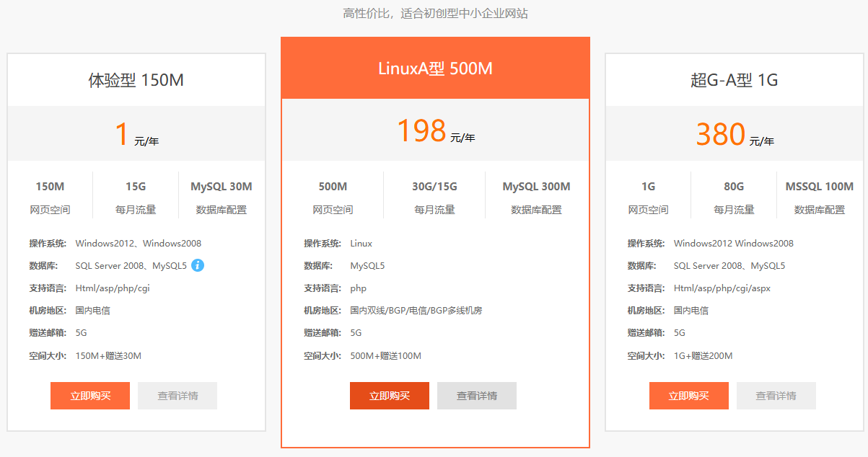Screen dimensions: 868x457
Task: Click 立即购买 on the 超G-A型 1G plan
Action: (x=688, y=396)
